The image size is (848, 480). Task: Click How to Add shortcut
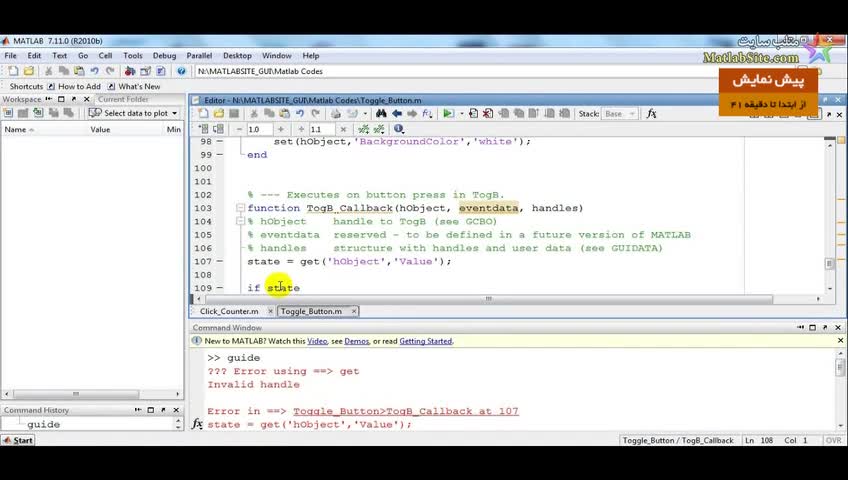[74, 86]
